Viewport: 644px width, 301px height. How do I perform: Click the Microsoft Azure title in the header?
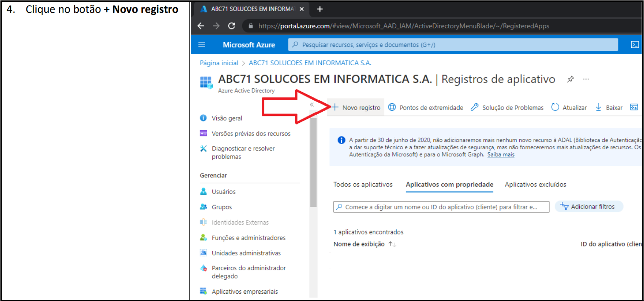249,45
